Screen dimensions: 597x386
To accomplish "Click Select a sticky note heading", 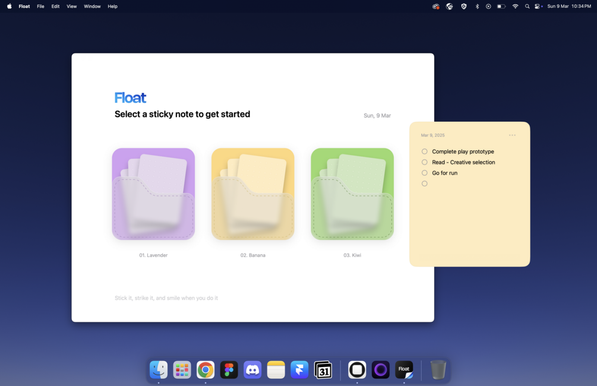I will pos(182,114).
